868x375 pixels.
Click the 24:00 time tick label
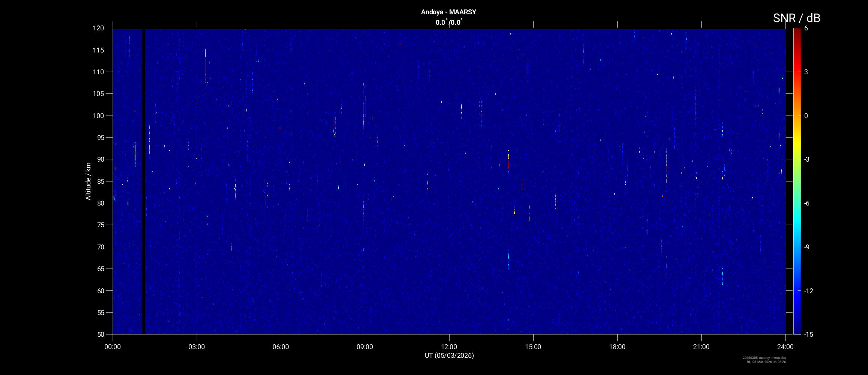(x=785, y=347)
